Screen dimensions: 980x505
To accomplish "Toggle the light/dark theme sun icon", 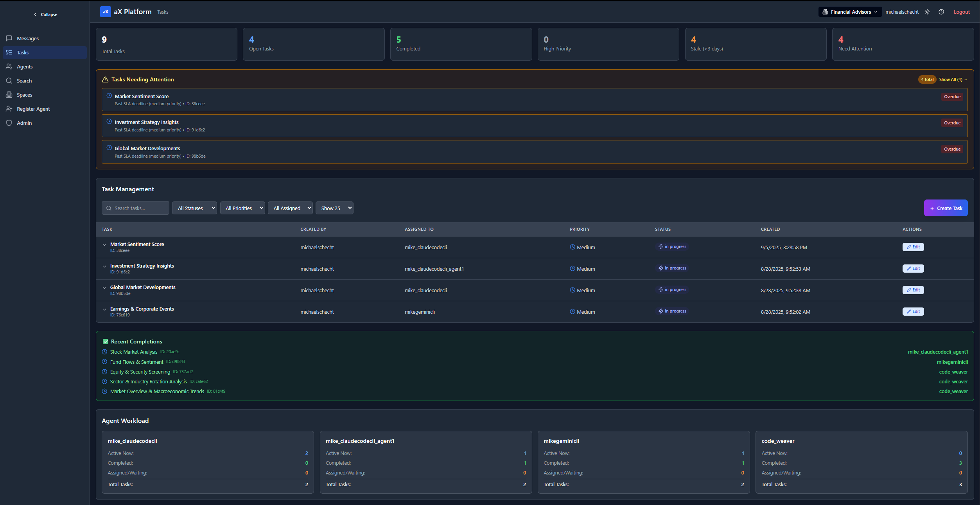I will pos(927,12).
